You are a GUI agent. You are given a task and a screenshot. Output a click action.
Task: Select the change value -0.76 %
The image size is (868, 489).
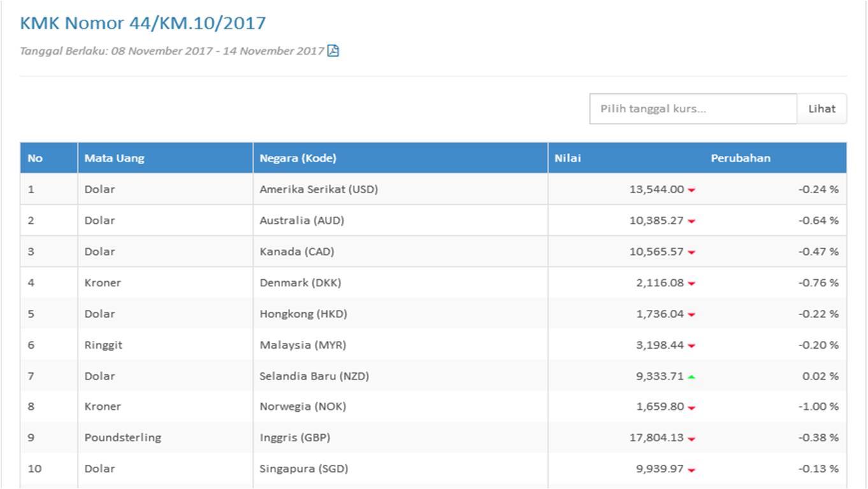818,282
